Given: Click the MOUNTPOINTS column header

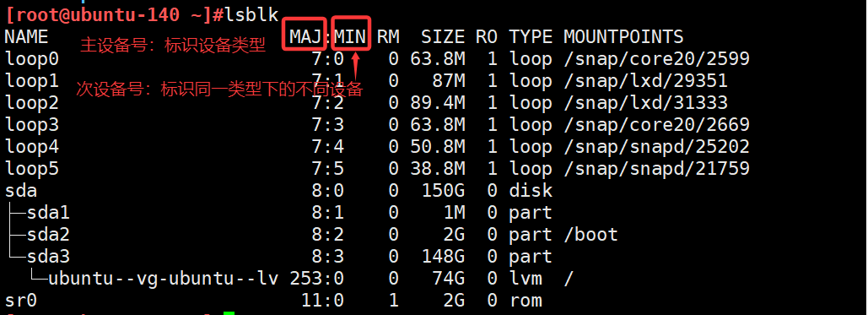Looking at the screenshot, I should pyautogui.click(x=623, y=36).
